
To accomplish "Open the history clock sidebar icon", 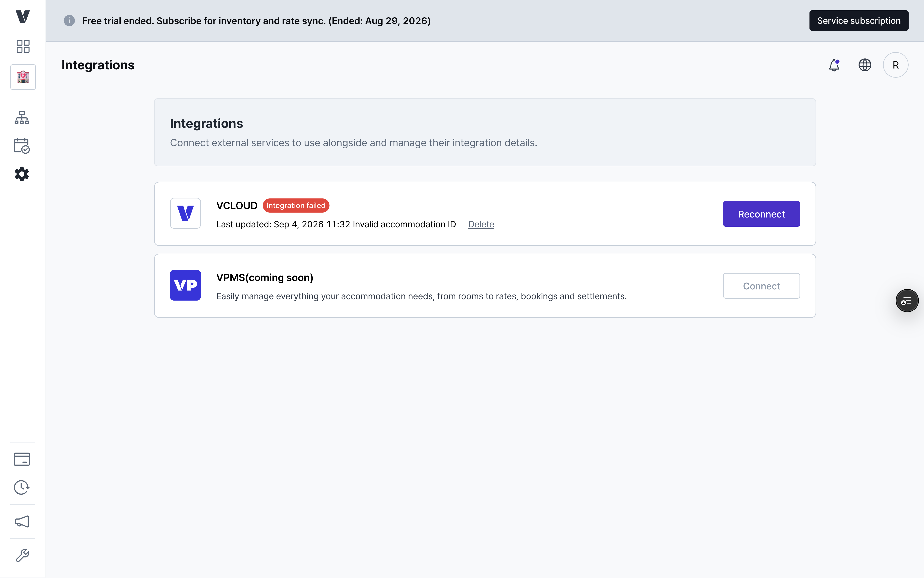I will (22, 487).
